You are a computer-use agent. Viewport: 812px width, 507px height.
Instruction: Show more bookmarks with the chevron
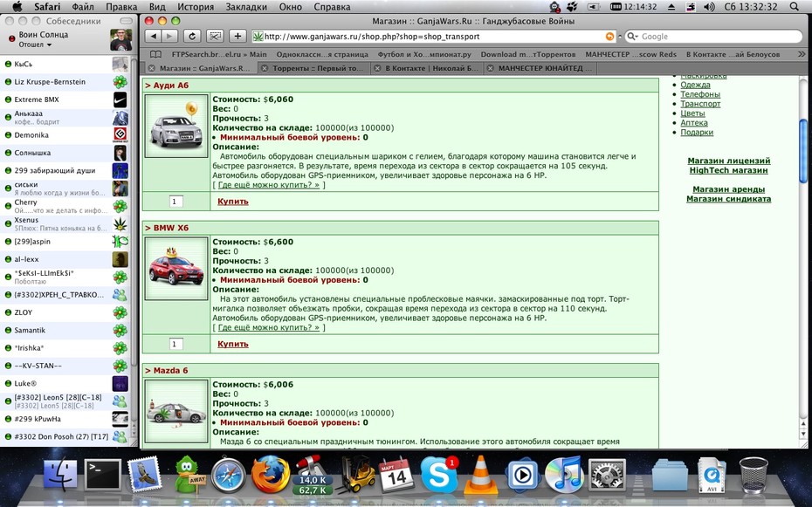point(802,54)
